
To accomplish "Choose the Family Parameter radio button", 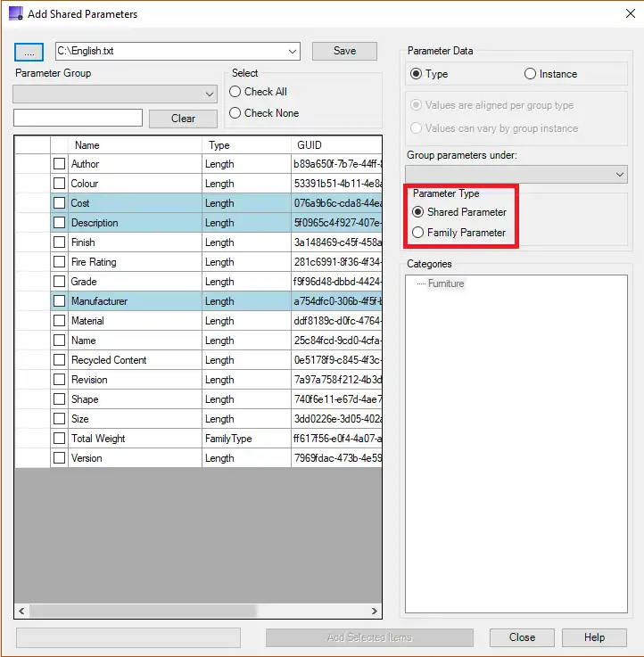I will (418, 233).
